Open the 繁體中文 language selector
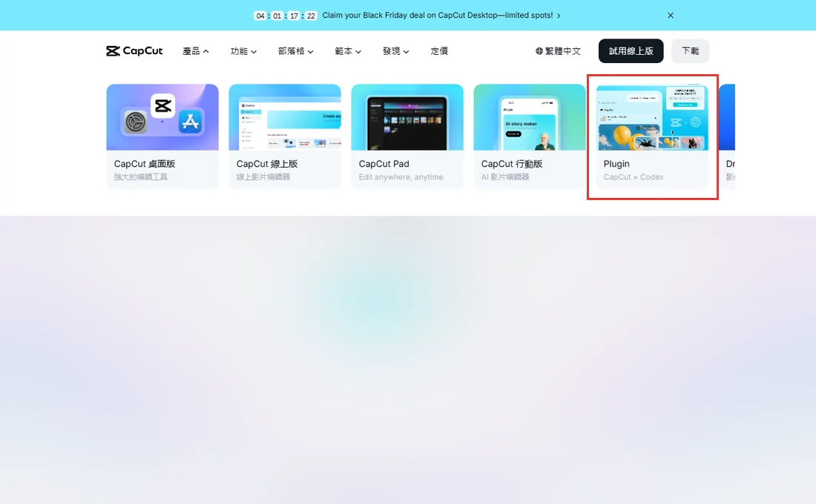The height and width of the screenshot is (504, 816). (558, 51)
